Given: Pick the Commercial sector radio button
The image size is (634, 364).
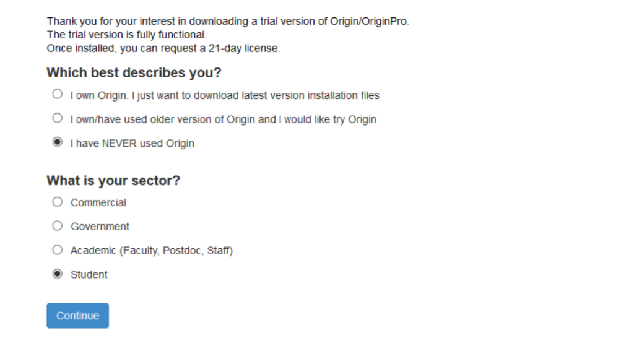Looking at the screenshot, I should (x=58, y=202).
